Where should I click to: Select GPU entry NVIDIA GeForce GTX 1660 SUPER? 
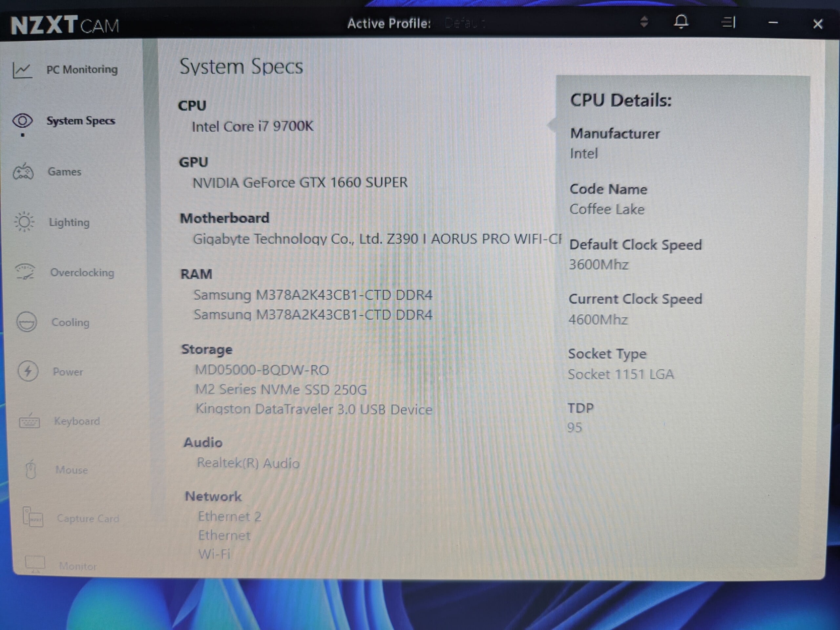click(x=300, y=183)
